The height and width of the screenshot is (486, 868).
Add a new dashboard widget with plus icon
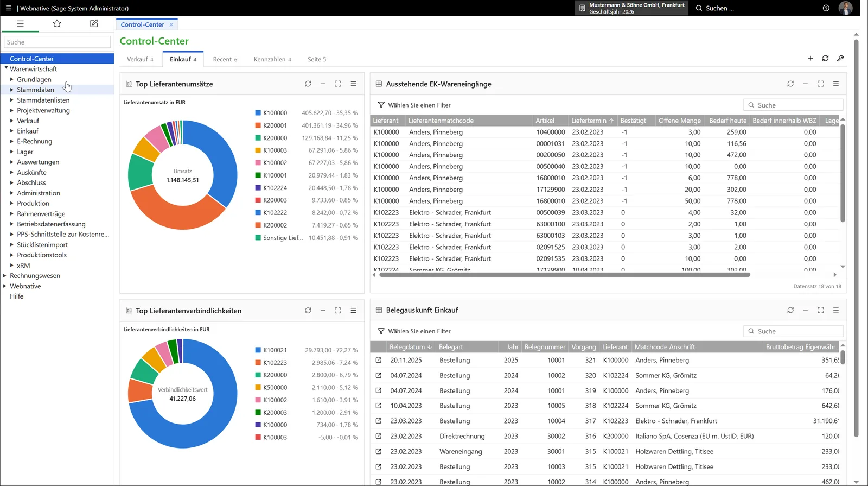(810, 58)
